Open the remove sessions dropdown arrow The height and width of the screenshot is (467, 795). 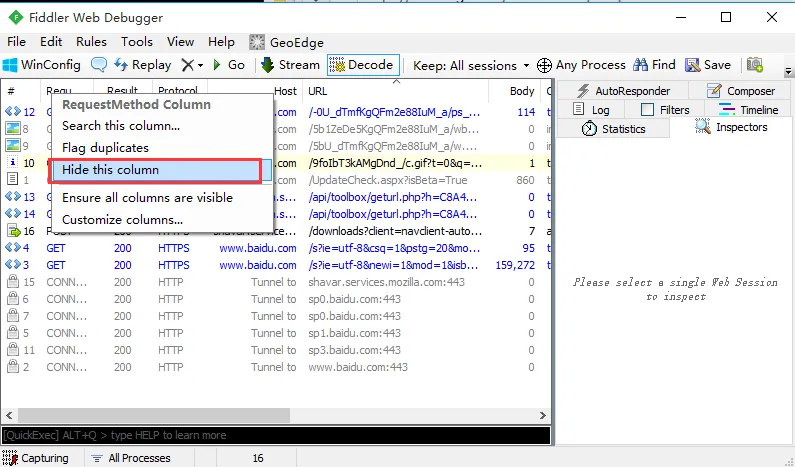tap(200, 65)
